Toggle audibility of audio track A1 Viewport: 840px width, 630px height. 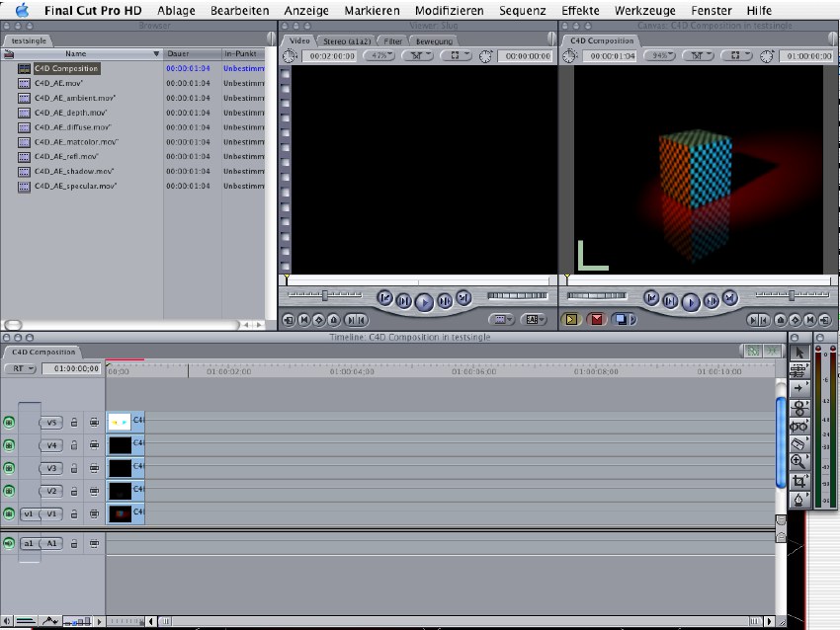[x=9, y=543]
